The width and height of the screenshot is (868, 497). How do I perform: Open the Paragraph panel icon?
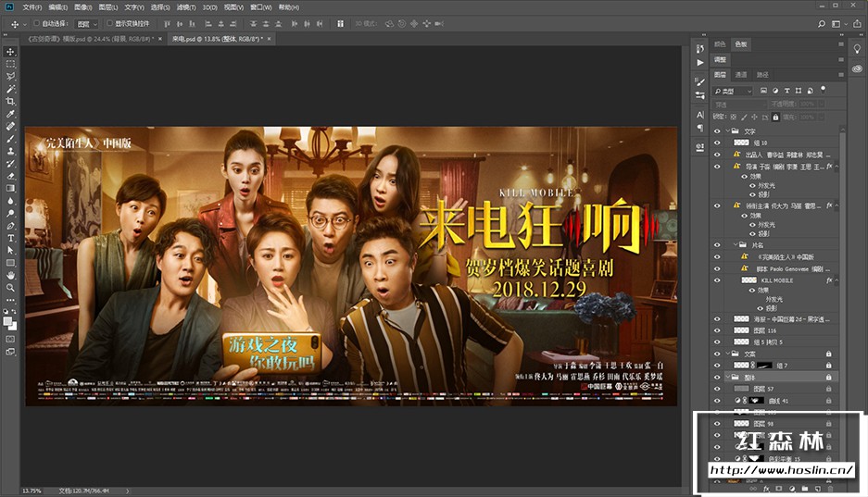699,129
